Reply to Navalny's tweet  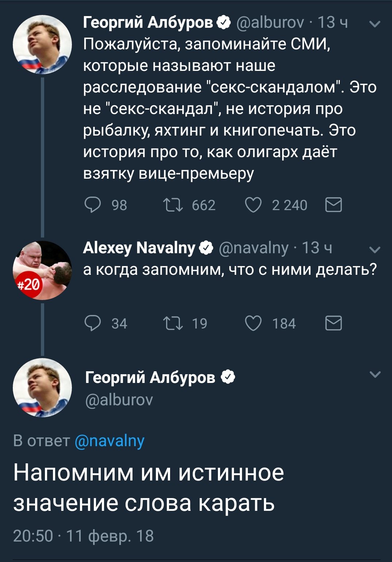[x=93, y=323]
